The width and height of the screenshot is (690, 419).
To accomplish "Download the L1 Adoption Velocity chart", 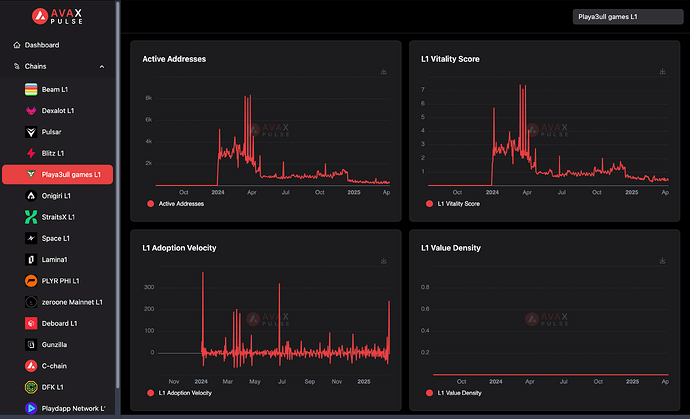I will [384, 261].
